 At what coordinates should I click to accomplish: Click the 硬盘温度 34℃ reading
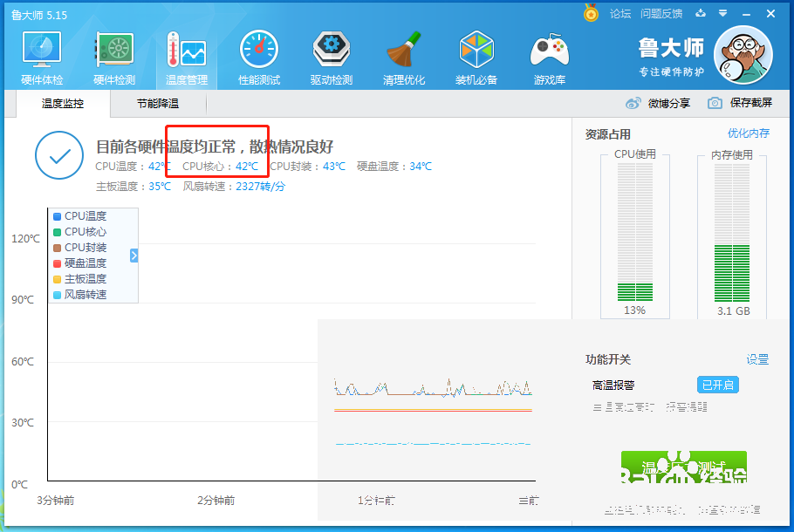pyautogui.click(x=394, y=166)
